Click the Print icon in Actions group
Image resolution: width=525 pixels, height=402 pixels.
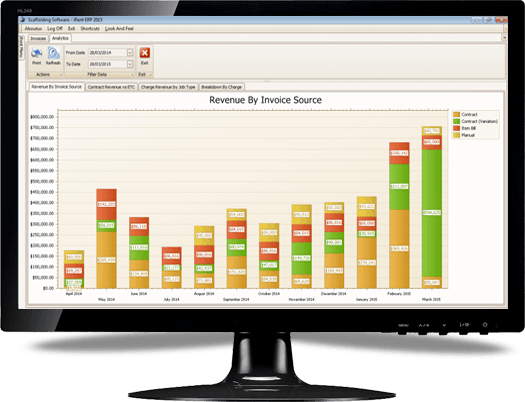coord(36,53)
